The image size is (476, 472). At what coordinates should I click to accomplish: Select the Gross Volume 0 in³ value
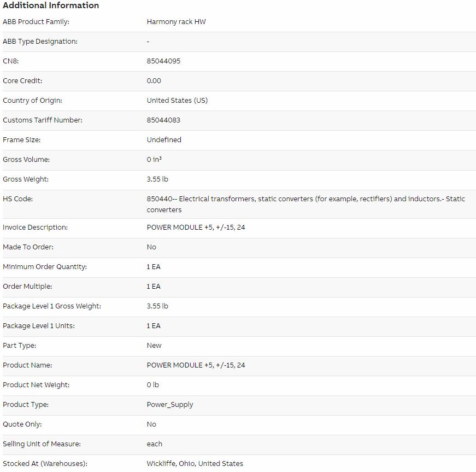154,160
